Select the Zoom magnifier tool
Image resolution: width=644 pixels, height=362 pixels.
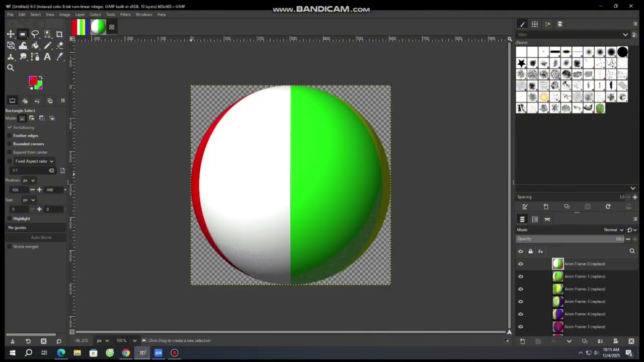[x=11, y=68]
